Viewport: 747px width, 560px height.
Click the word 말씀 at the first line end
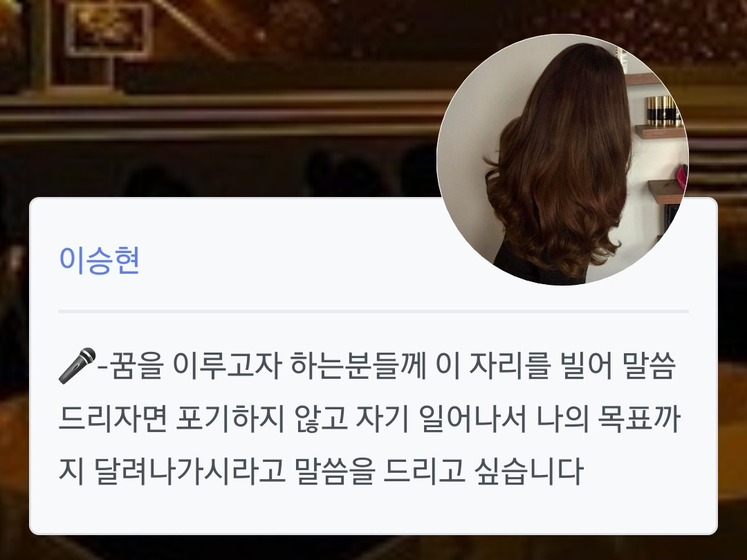(x=649, y=366)
